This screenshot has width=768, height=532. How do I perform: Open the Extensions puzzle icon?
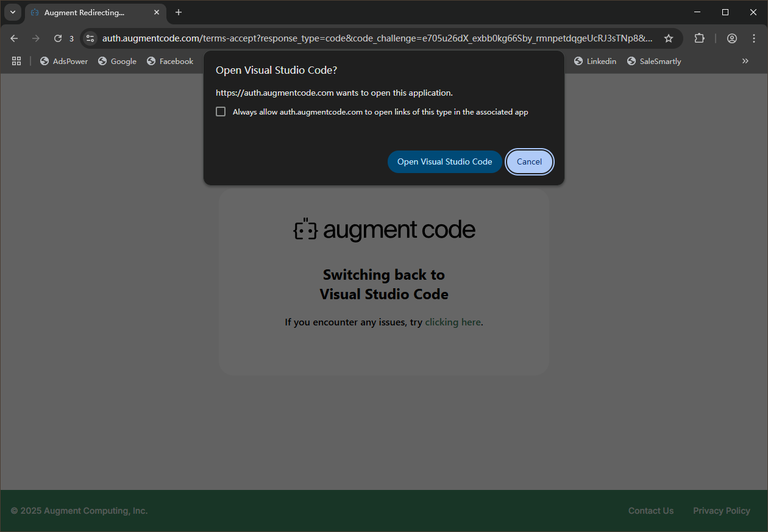point(699,38)
